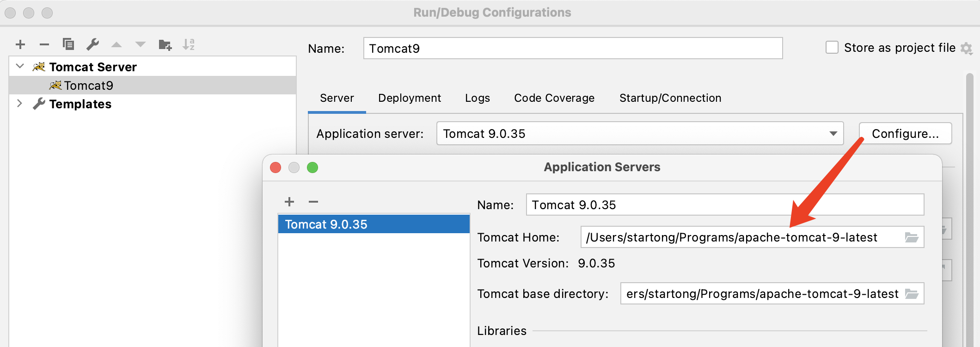
Task: Remove the application server with minus icon
Action: (x=313, y=202)
